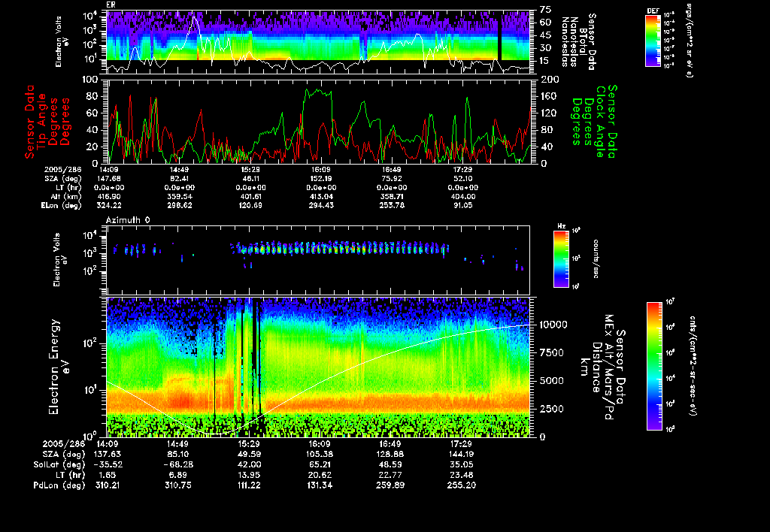770x532 pixels.
Task: Click the 'BTotal' axis label
Action: pyautogui.click(x=584, y=42)
